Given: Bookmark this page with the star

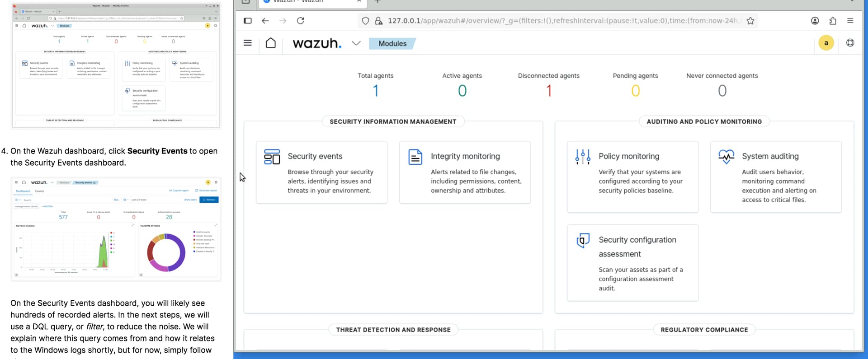Looking at the screenshot, I should 750,21.
